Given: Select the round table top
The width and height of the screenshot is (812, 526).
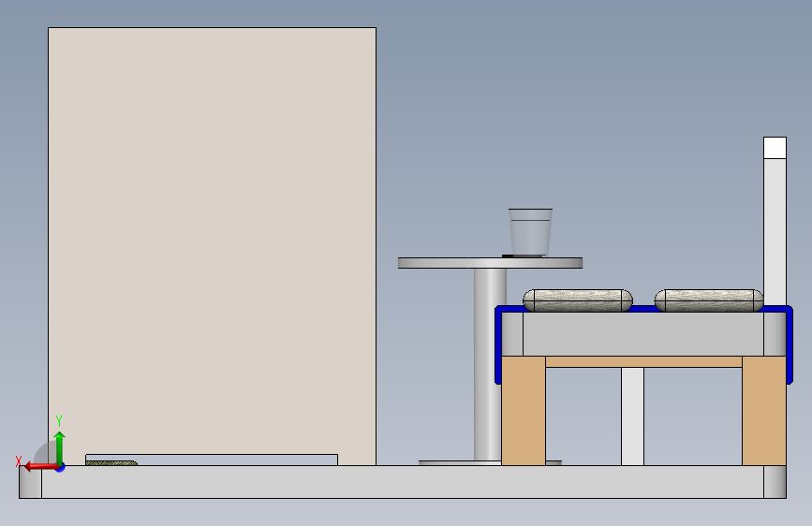Looking at the screenshot, I should click(490, 263).
